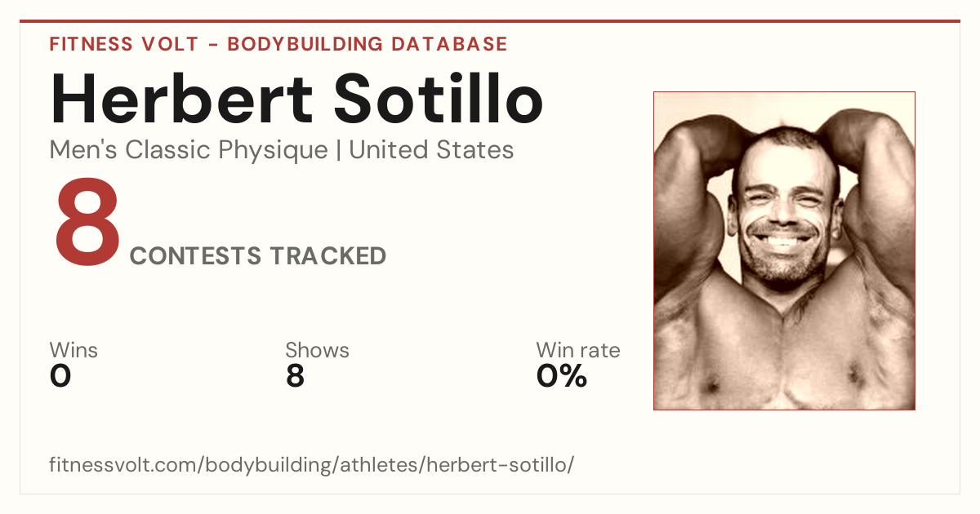The height and width of the screenshot is (514, 980).
Task: Click the first name Herbert in heading
Action: click(180, 100)
